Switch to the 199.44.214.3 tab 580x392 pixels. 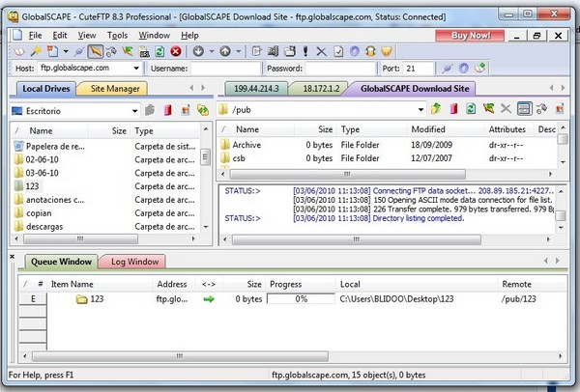pyautogui.click(x=256, y=89)
